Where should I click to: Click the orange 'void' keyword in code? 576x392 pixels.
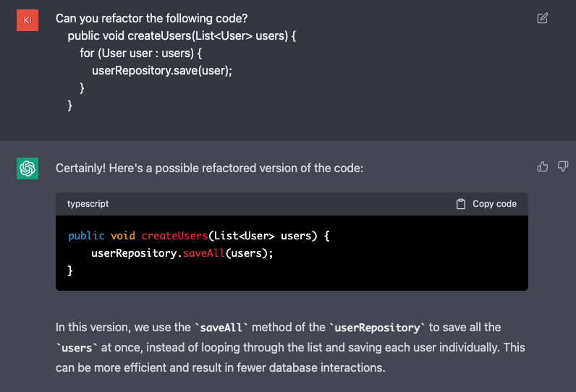[123, 236]
